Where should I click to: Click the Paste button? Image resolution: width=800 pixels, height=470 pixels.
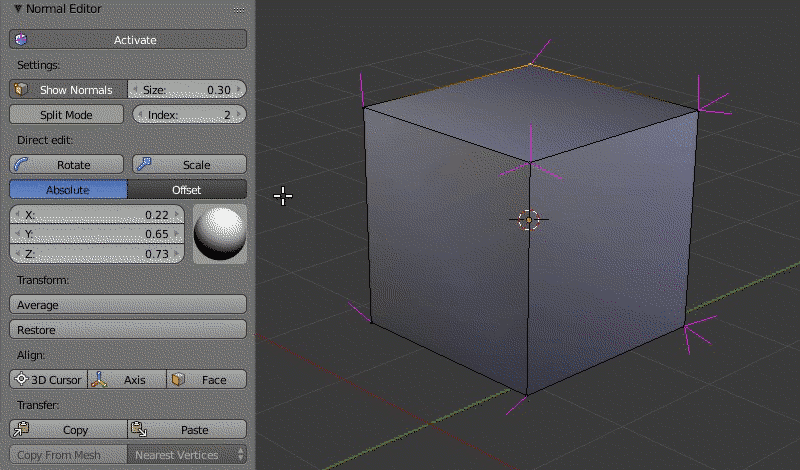click(187, 430)
